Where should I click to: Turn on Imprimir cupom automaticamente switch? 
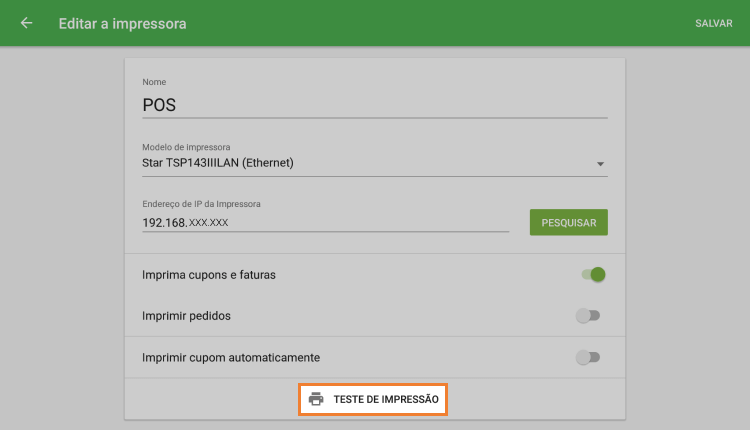click(x=588, y=357)
